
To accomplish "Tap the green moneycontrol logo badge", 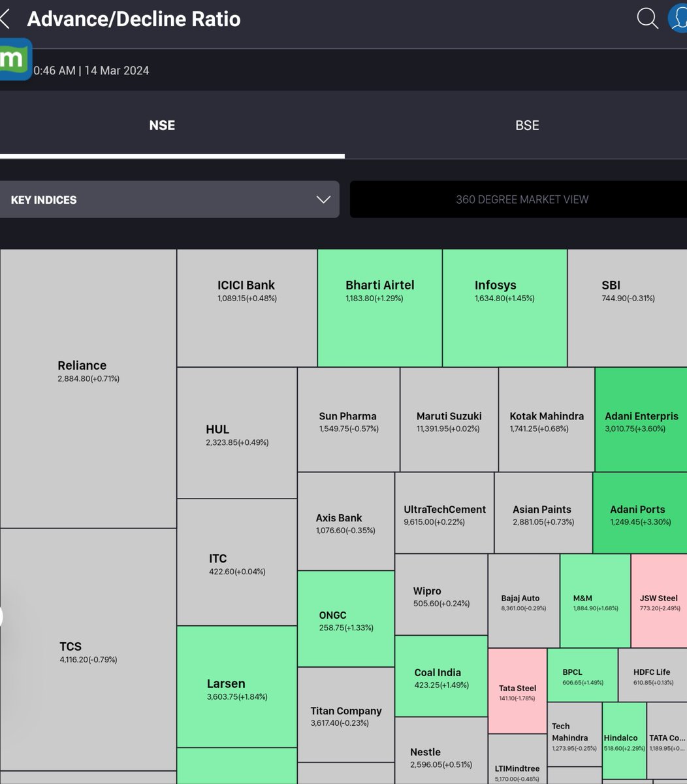I will click(x=15, y=59).
